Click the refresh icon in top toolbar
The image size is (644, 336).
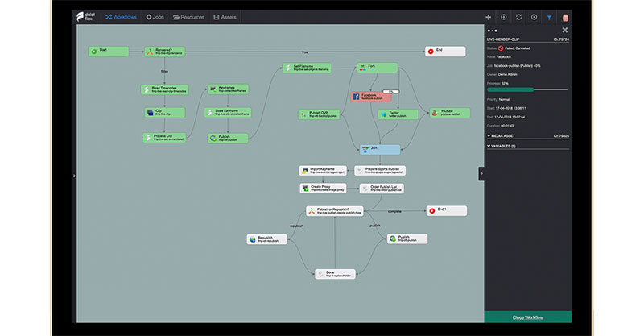[x=518, y=17]
